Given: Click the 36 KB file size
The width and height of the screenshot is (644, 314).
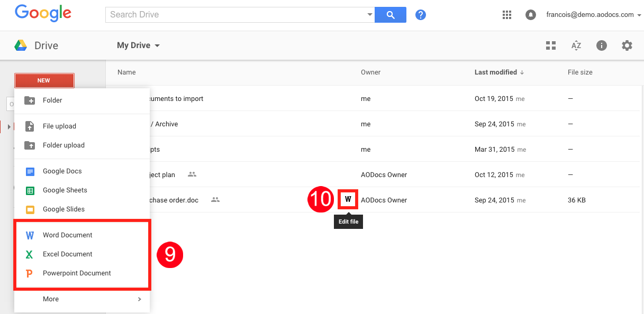Looking at the screenshot, I should coord(577,200).
